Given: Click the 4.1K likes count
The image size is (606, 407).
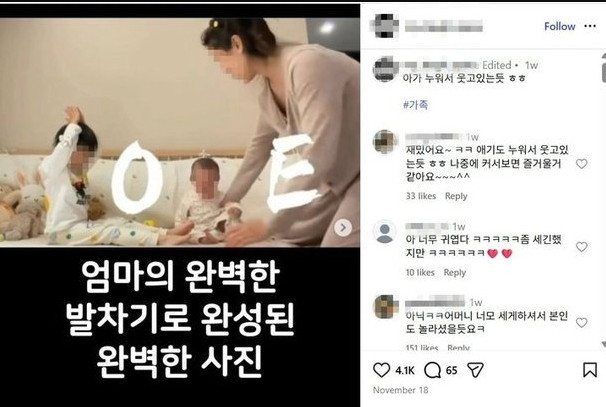Looking at the screenshot, I should point(405,370).
